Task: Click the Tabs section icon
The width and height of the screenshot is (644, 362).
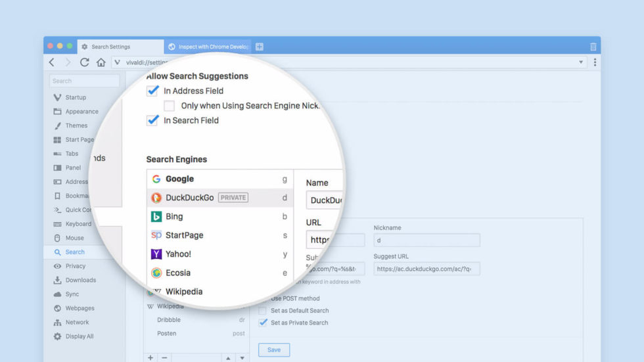Action: point(57,154)
